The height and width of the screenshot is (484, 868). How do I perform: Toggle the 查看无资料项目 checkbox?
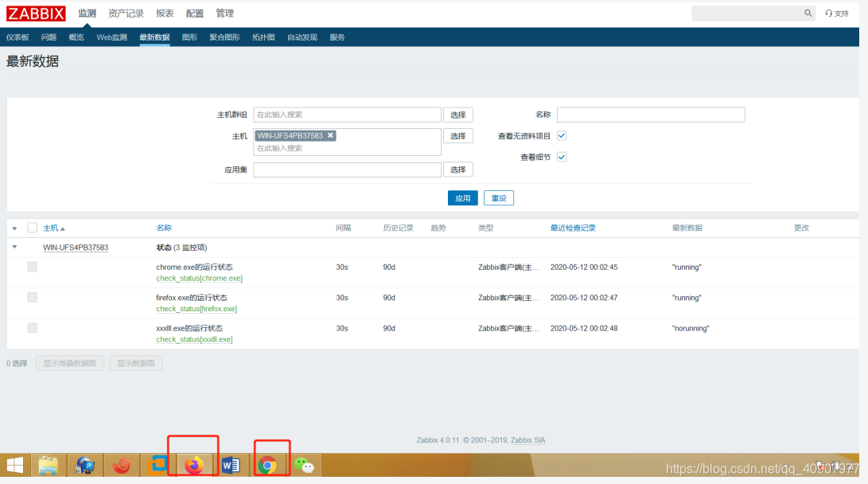pyautogui.click(x=562, y=136)
